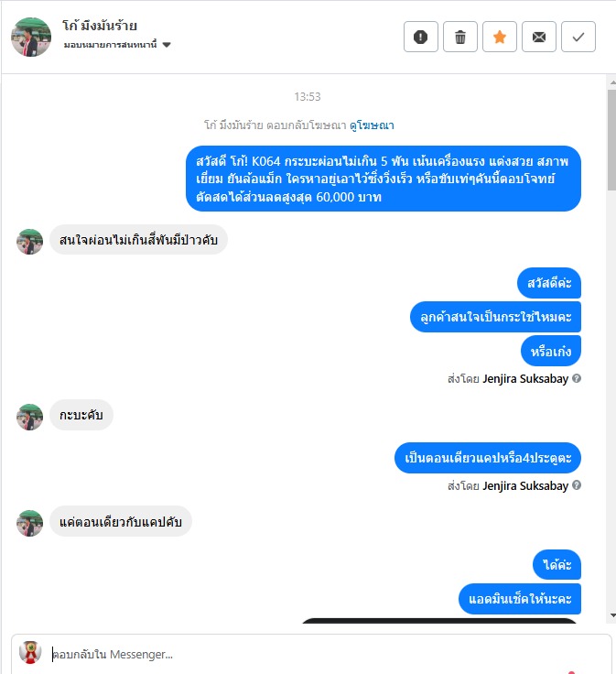Click the มอบหมายการสนทนานี้ assign label

111,45
